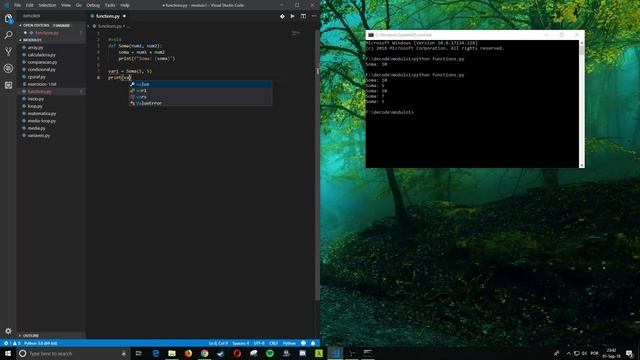Screen dimensions: 640x360
Task: Choose the highlighted 'value' autocomplete suggestion
Action: click(201, 84)
